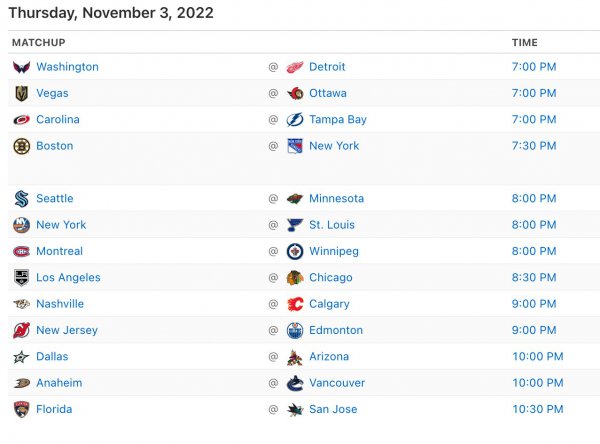This screenshot has height=444, width=600.
Task: Click the Edmonton Oilers logo
Action: (294, 330)
